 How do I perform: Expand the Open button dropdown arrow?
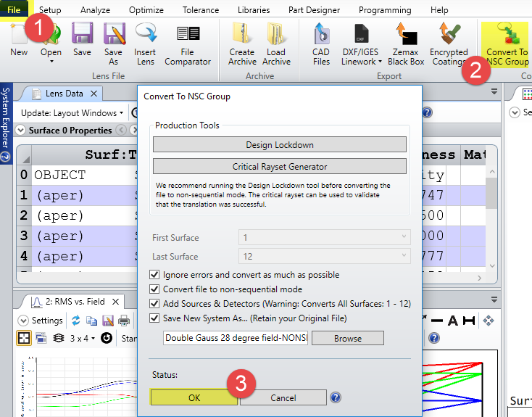(x=51, y=62)
